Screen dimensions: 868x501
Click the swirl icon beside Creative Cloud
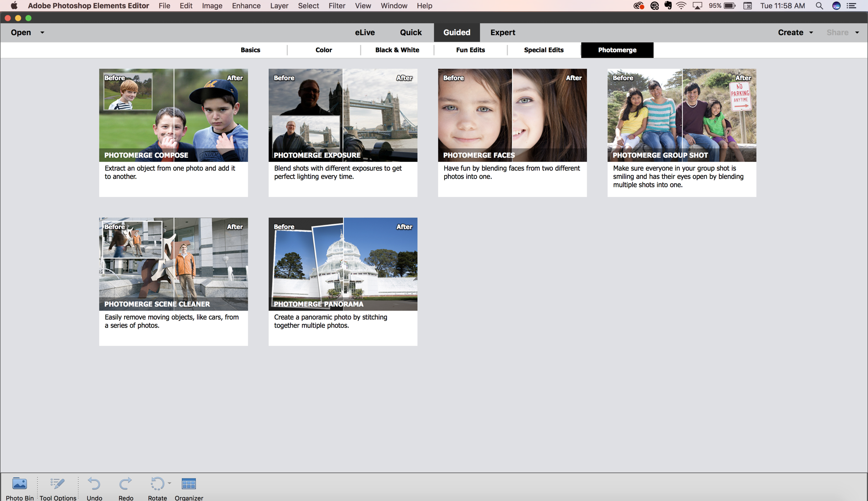click(x=654, y=6)
